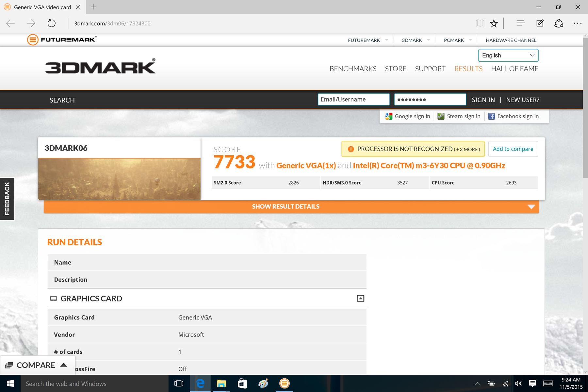This screenshot has height=392, width=588.
Task: Open the Futuremark app on taskbar
Action: pyautogui.click(x=285, y=384)
